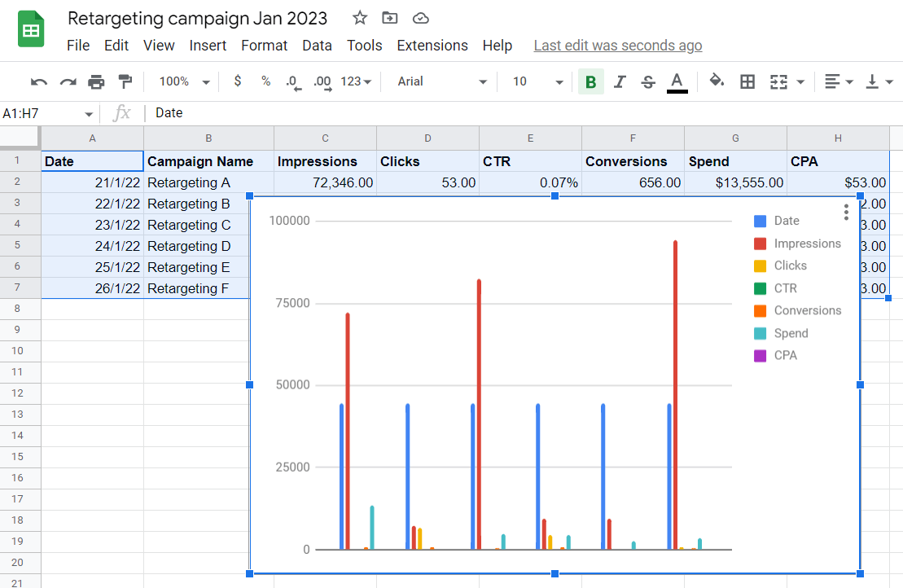Open the Google Sheets home icon
This screenshot has height=588, width=903.
click(x=31, y=29)
